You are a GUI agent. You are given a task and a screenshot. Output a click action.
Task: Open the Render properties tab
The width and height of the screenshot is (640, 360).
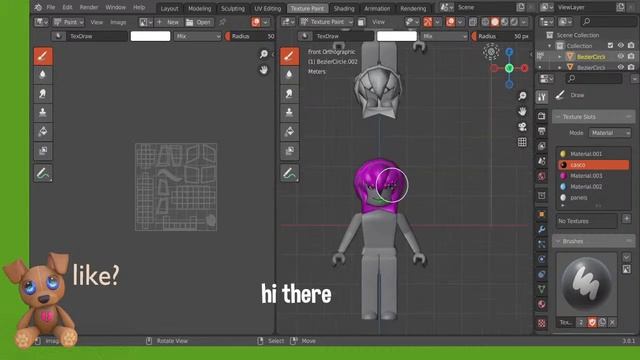542,116
